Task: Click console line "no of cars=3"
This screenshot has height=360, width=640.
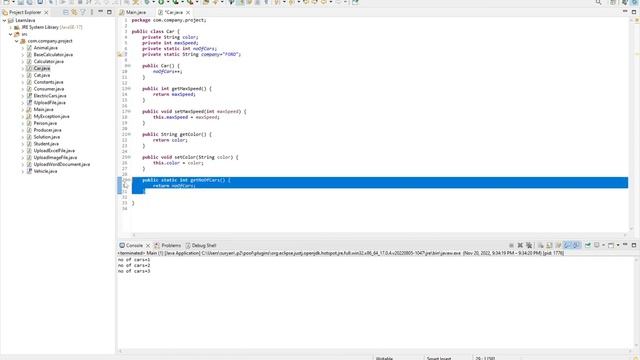Action: (x=134, y=271)
